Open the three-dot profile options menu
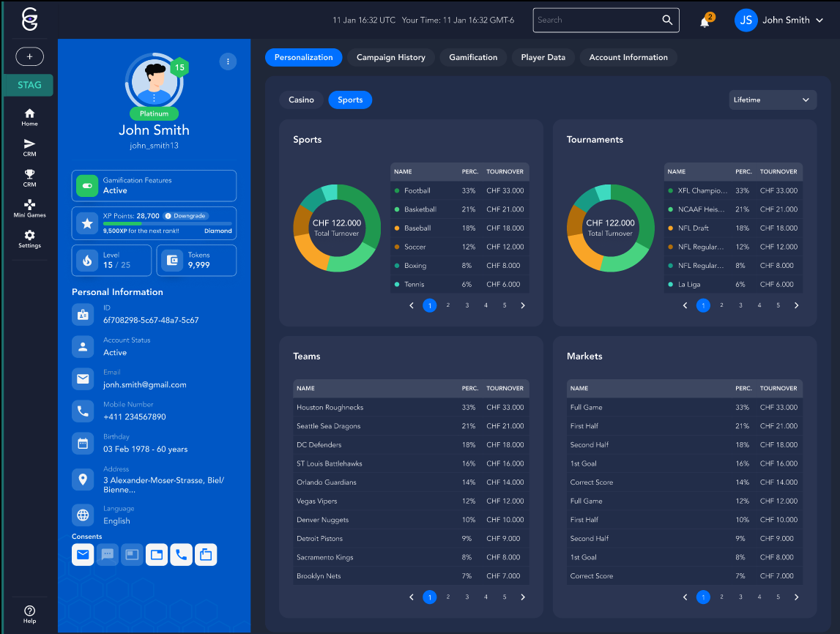The height and width of the screenshot is (634, 840). [228, 61]
